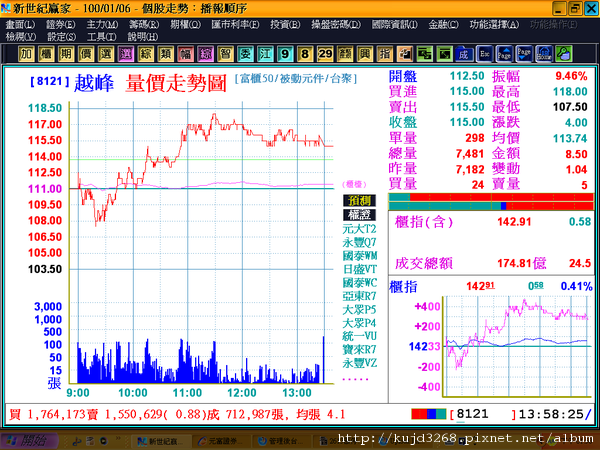Click the Page Down toolbar icon
The height and width of the screenshot is (450, 600).
(x=524, y=54)
